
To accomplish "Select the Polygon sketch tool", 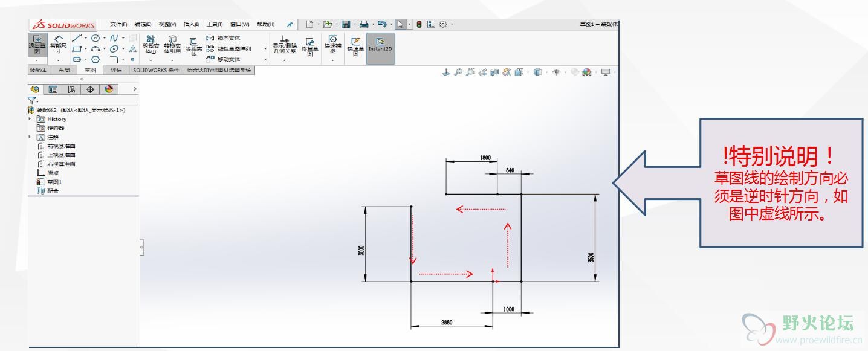I will coord(95,59).
